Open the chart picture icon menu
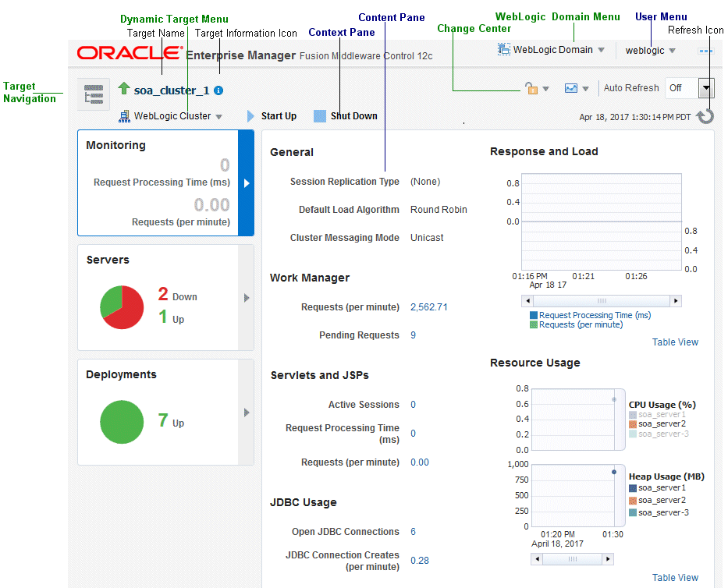This screenshot has height=588, width=728. coord(571,88)
